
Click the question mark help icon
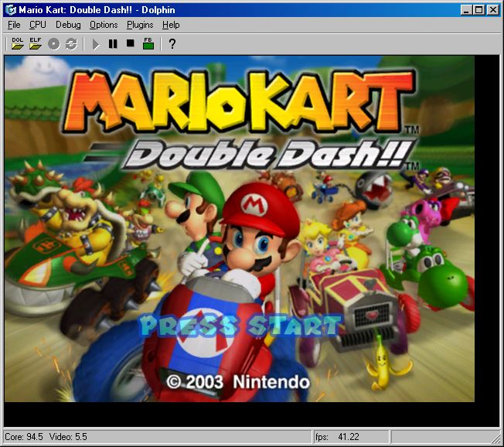(x=172, y=44)
